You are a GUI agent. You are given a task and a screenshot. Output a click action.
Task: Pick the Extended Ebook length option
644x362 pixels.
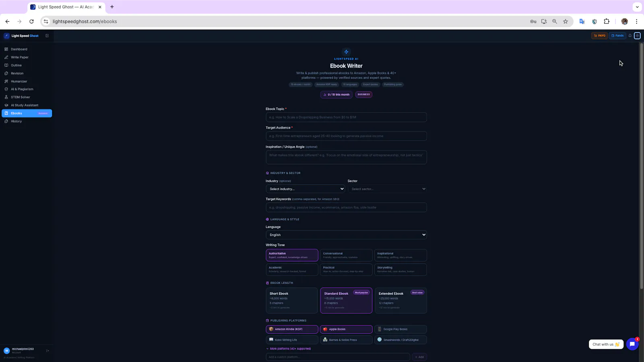tap(400, 300)
